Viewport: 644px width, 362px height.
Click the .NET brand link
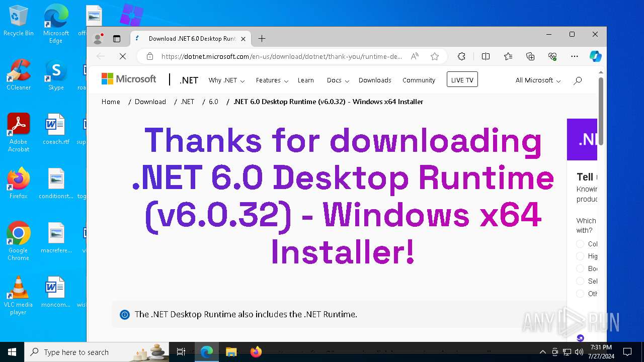tap(189, 80)
